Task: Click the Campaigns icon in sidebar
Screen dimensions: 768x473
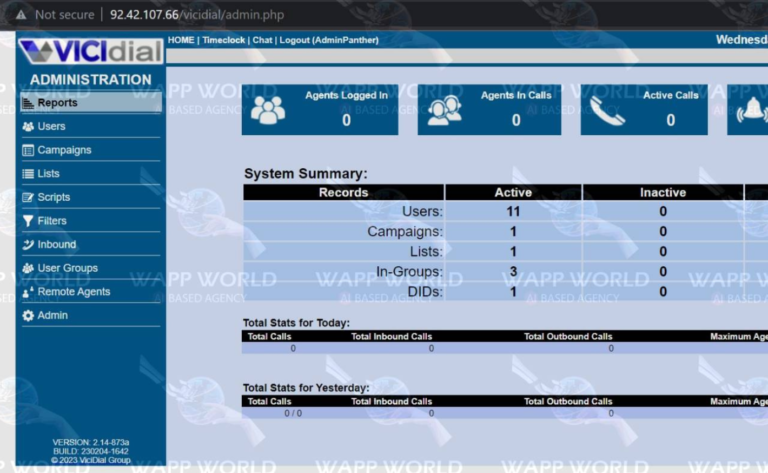Action: coord(28,150)
